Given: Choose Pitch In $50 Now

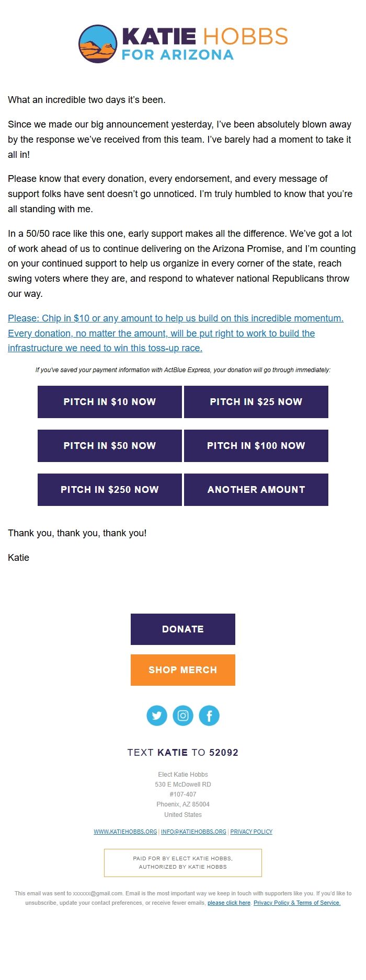Looking at the screenshot, I should pos(110,446).
